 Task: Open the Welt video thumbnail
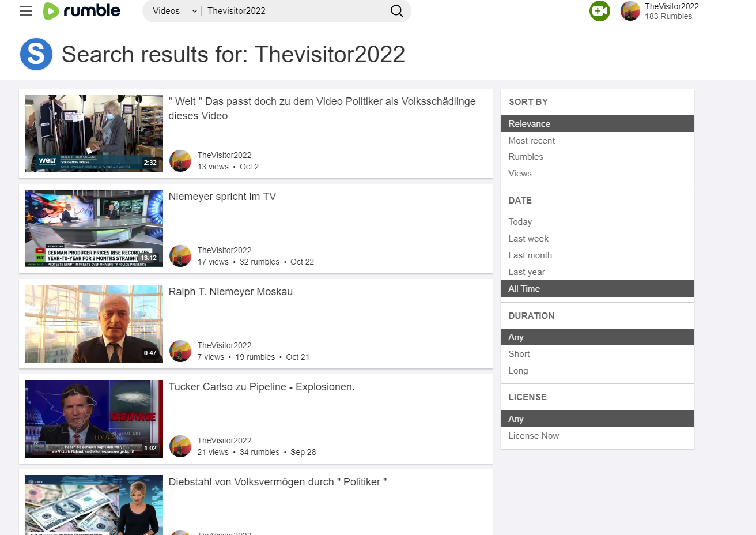click(94, 133)
